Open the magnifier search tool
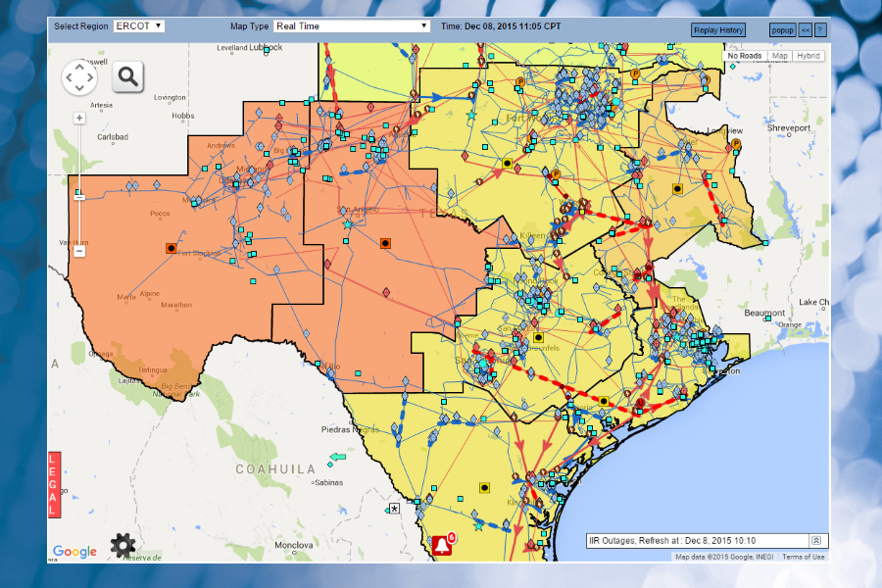Screen dimensions: 882x588 [127, 76]
